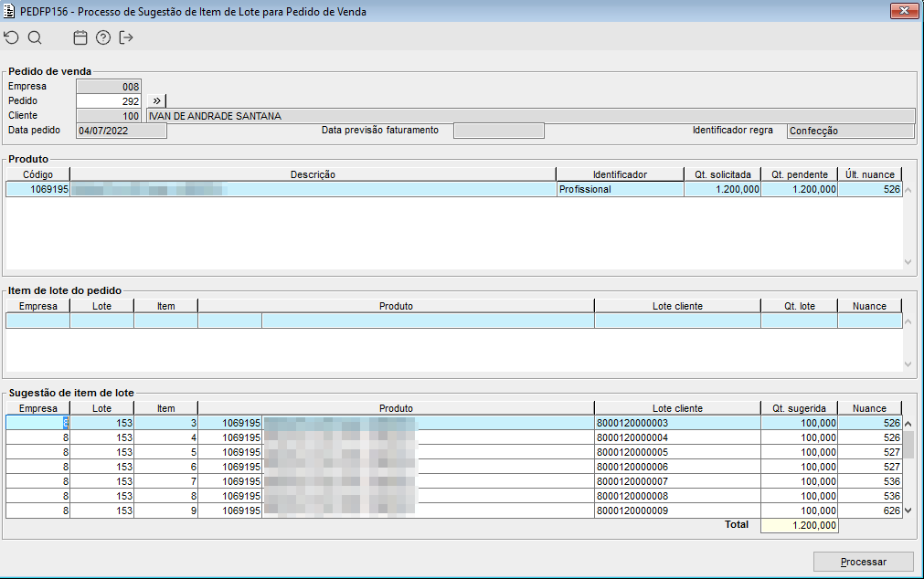
Task: Click the double-arrow button beside Pedido
Action: [157, 100]
